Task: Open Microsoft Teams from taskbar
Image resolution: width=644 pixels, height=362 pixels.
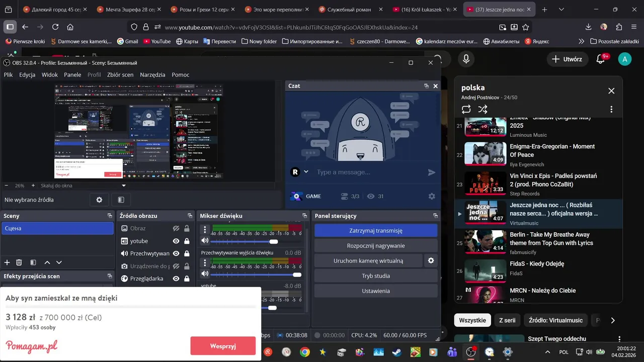Action: tap(452, 352)
